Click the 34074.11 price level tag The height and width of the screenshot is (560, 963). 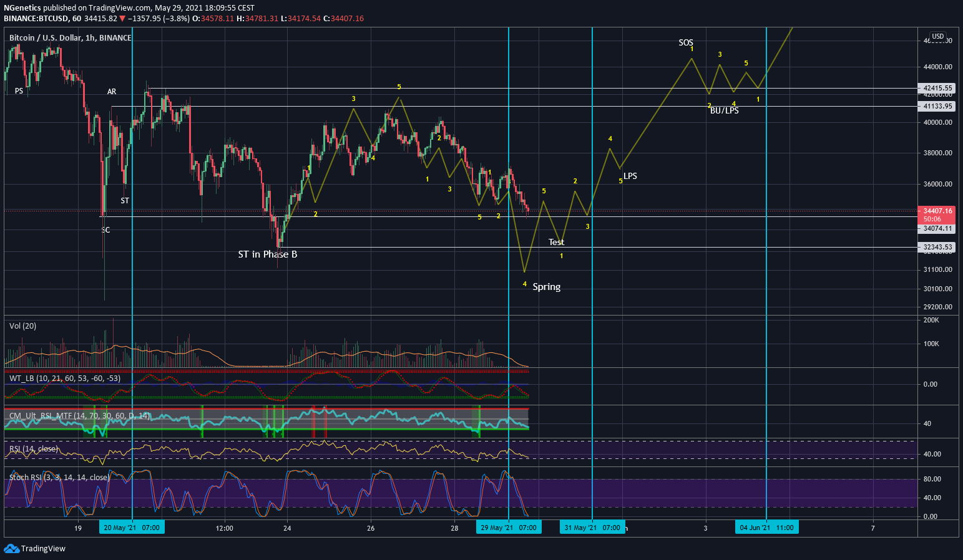pyautogui.click(x=937, y=228)
